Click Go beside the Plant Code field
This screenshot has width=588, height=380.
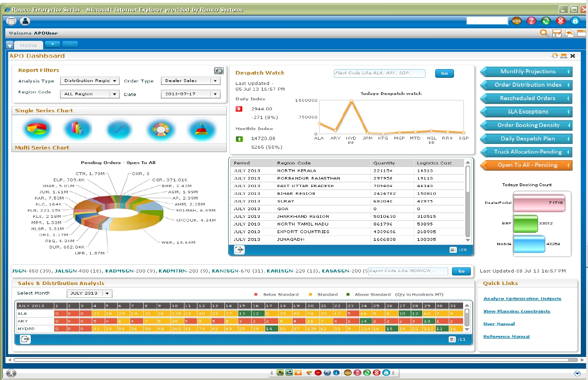point(444,73)
